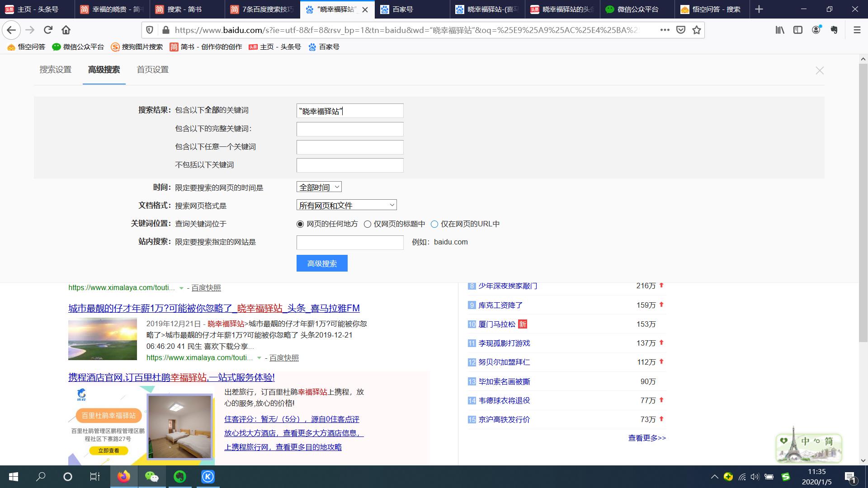Screen dimensions: 868x488
Task: Switch to 悟空问答 - 搜索 browser tab
Action: (712, 9)
